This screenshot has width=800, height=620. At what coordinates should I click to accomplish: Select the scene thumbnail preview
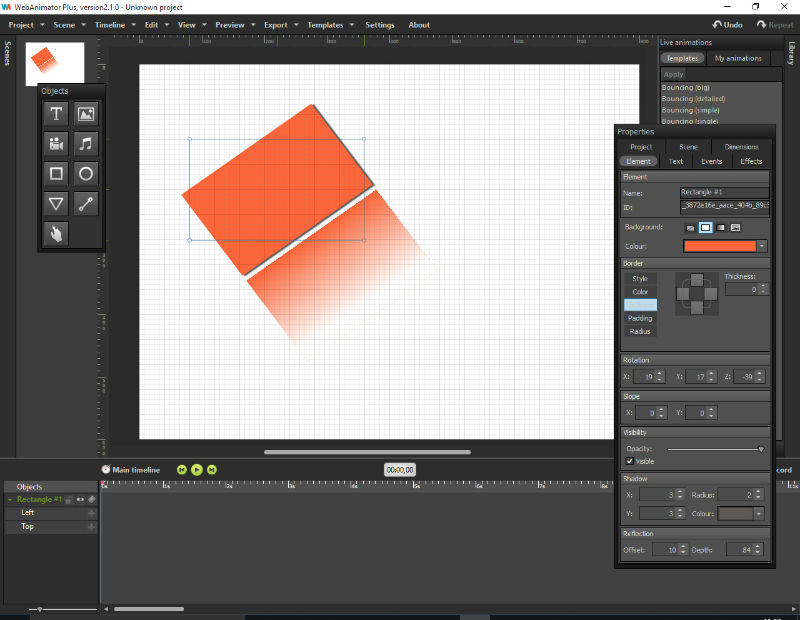[x=55, y=63]
